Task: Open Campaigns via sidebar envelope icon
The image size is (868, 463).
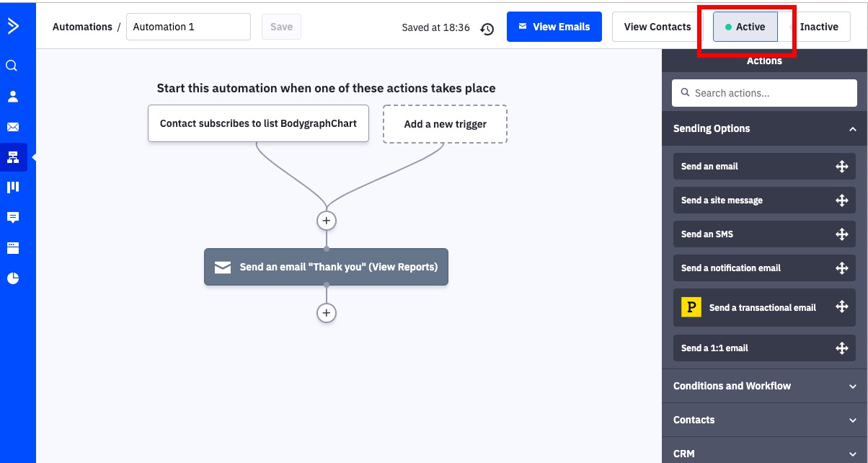Action: point(12,127)
